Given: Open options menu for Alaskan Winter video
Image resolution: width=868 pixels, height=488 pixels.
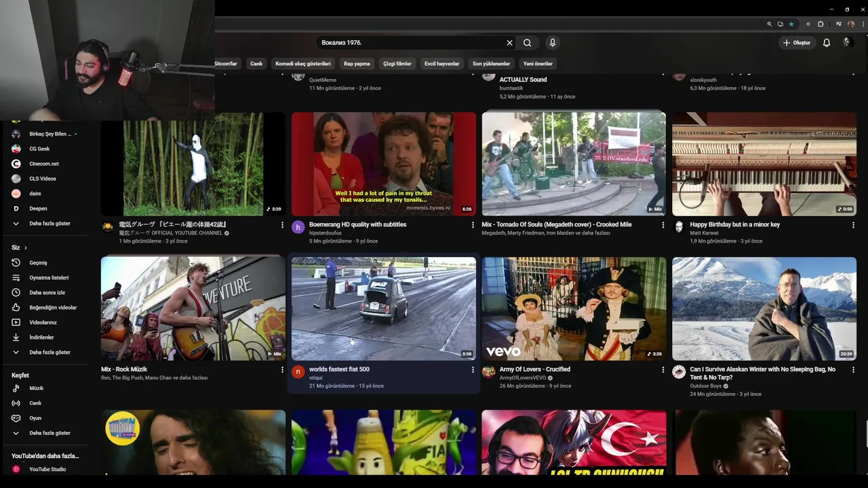Looking at the screenshot, I should [853, 370].
